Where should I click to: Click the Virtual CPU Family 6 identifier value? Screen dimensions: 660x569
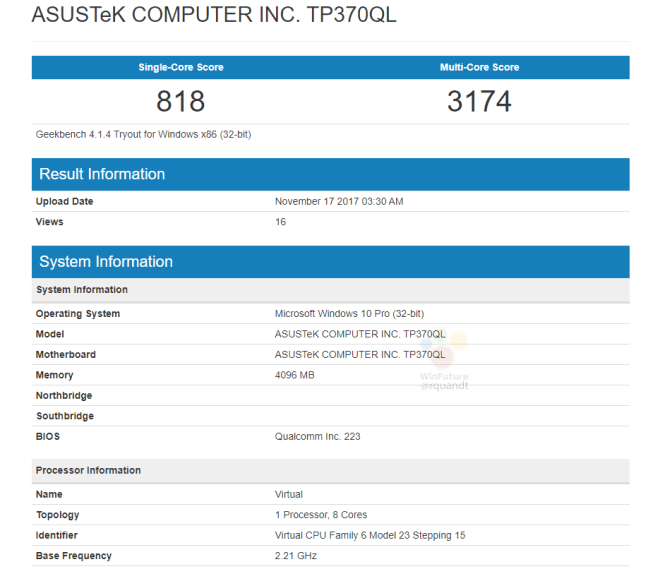(x=369, y=536)
